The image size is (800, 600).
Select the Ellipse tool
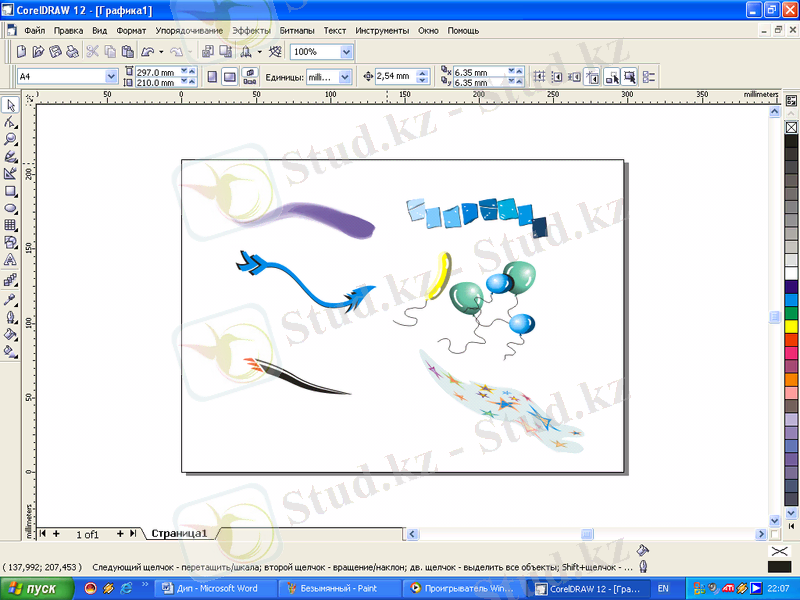(11, 208)
